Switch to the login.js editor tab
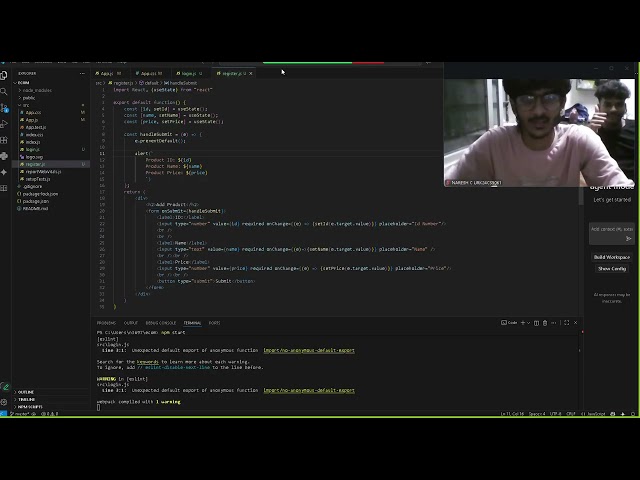This screenshot has width=640, height=480. click(x=189, y=73)
